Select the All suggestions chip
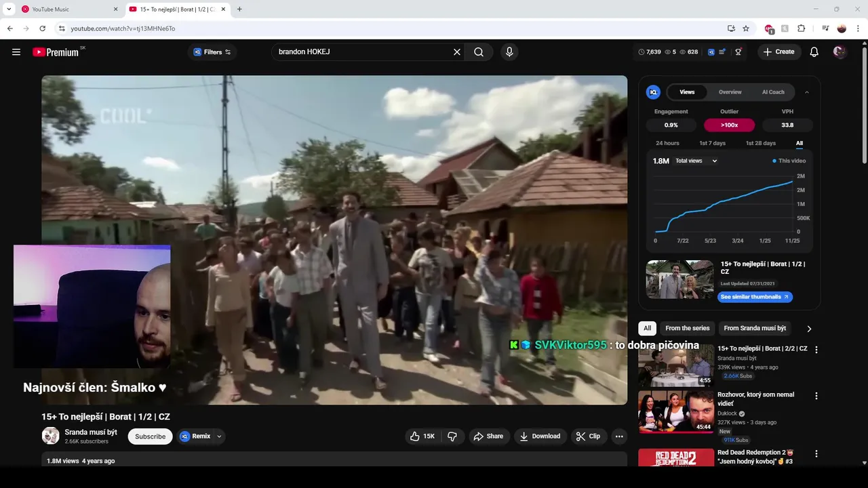 tap(647, 328)
